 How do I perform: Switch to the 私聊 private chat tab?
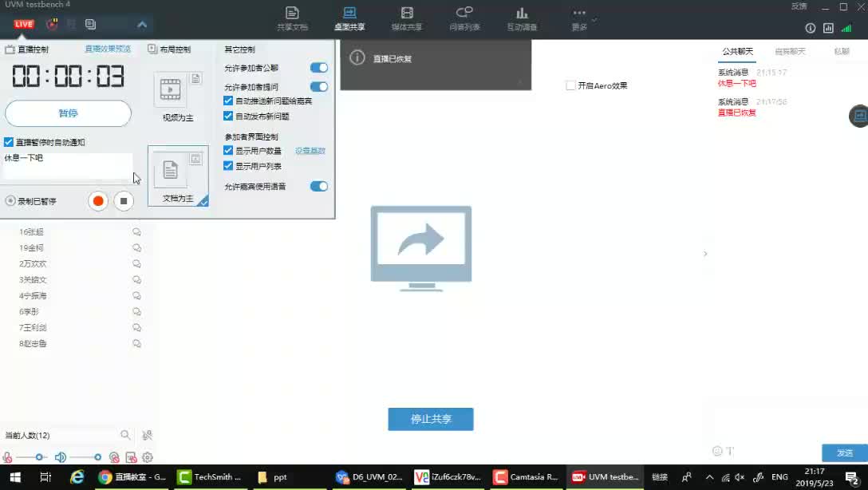pos(842,52)
